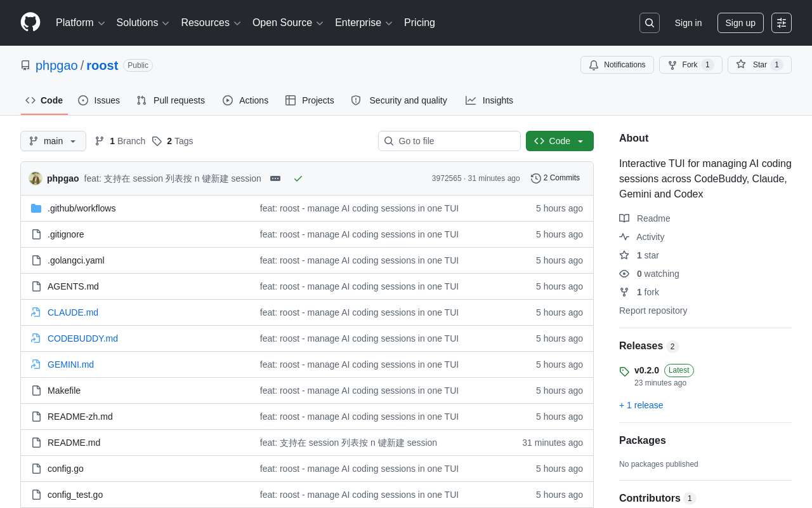812x508 pixels.
Task: Click the symlink icon next to GEMINI.md
Action: point(36,364)
